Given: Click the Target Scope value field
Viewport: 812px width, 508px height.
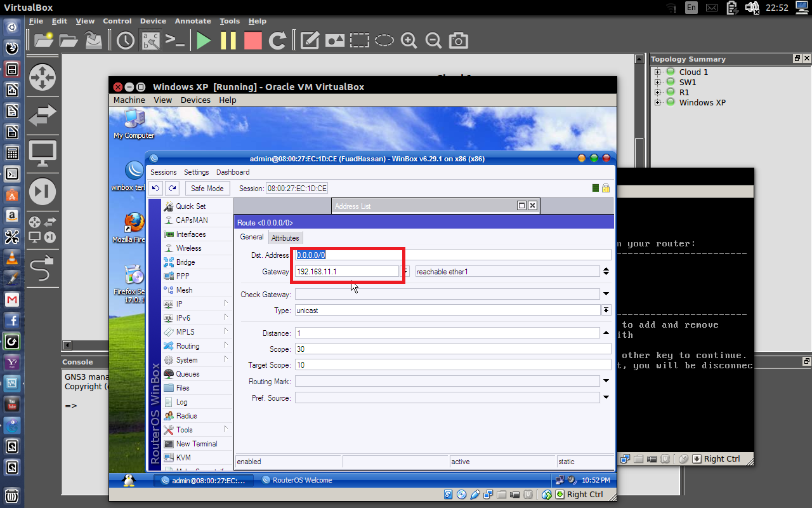Looking at the screenshot, I should [x=453, y=365].
